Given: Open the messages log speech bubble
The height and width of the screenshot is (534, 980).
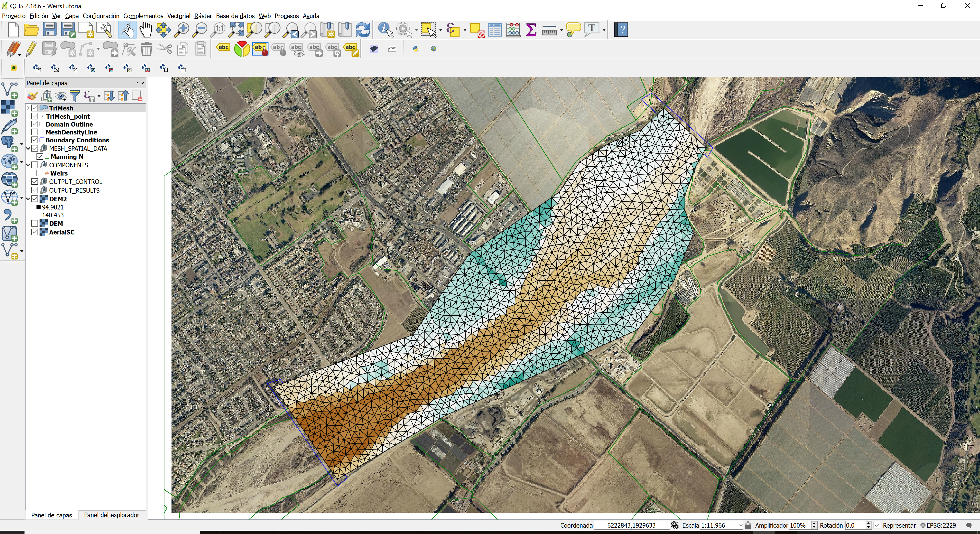Looking at the screenshot, I should coord(969,525).
